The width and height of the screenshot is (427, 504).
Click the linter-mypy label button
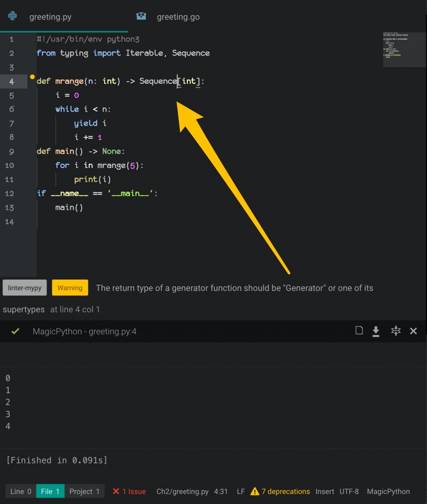(24, 288)
